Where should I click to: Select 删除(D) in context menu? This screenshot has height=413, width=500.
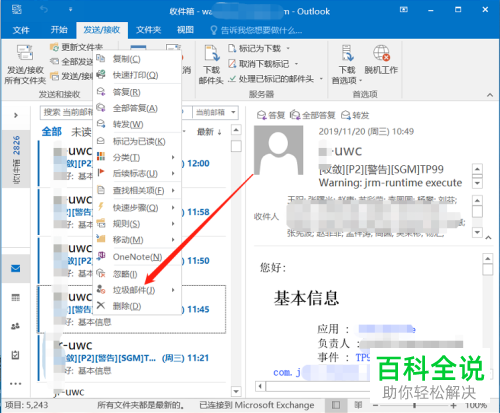coord(137,306)
